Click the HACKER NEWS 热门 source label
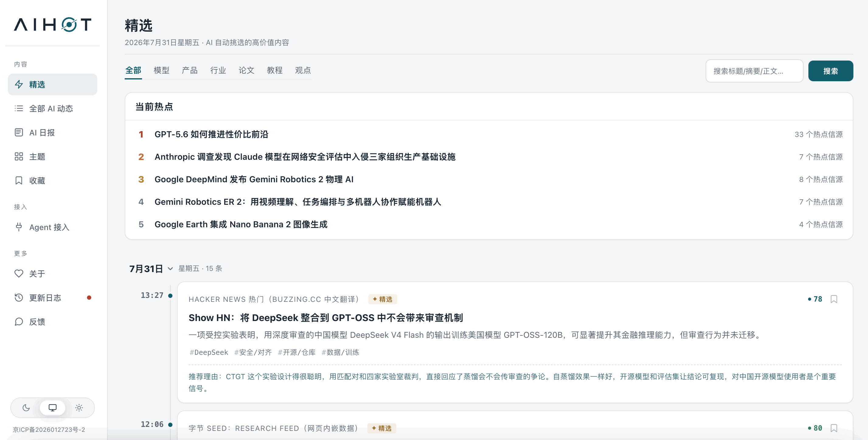Viewport: 868px width, 440px height. pos(275,299)
